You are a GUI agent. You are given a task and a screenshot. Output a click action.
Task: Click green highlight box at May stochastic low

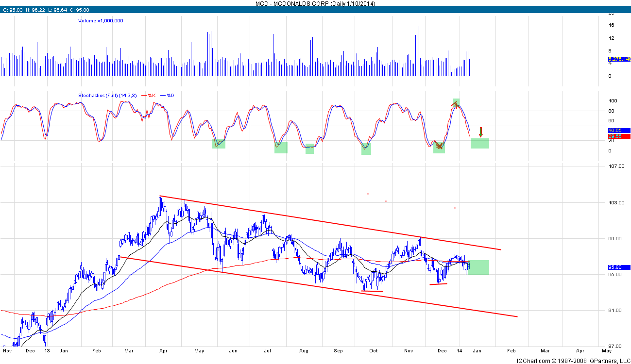[219, 144]
